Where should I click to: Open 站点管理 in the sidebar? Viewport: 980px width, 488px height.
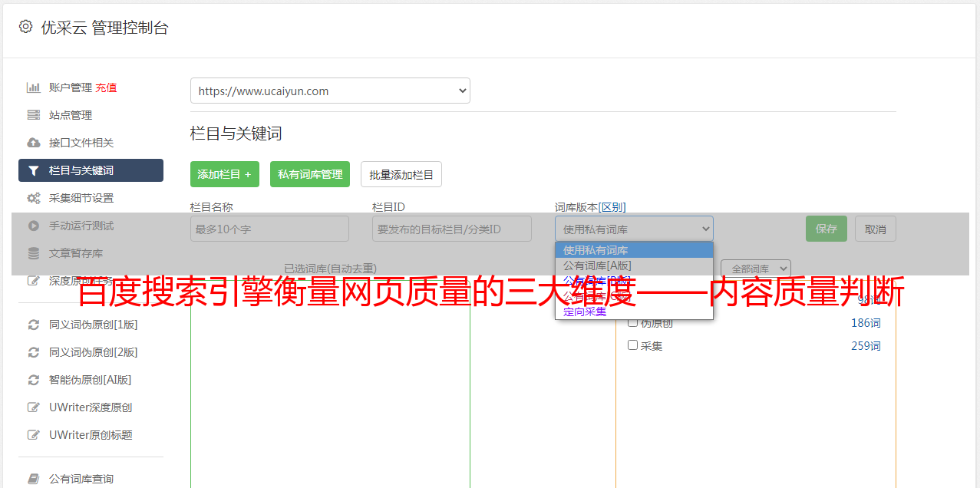(x=71, y=115)
